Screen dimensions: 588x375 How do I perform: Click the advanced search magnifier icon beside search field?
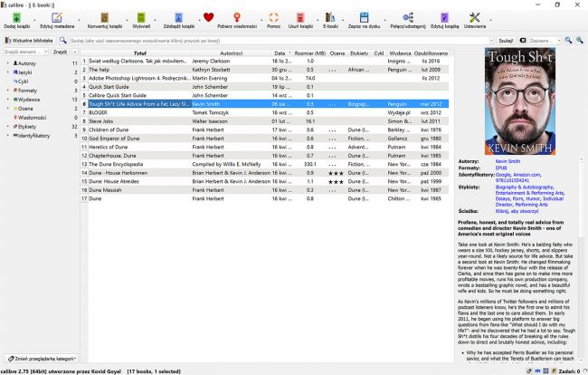coord(63,40)
